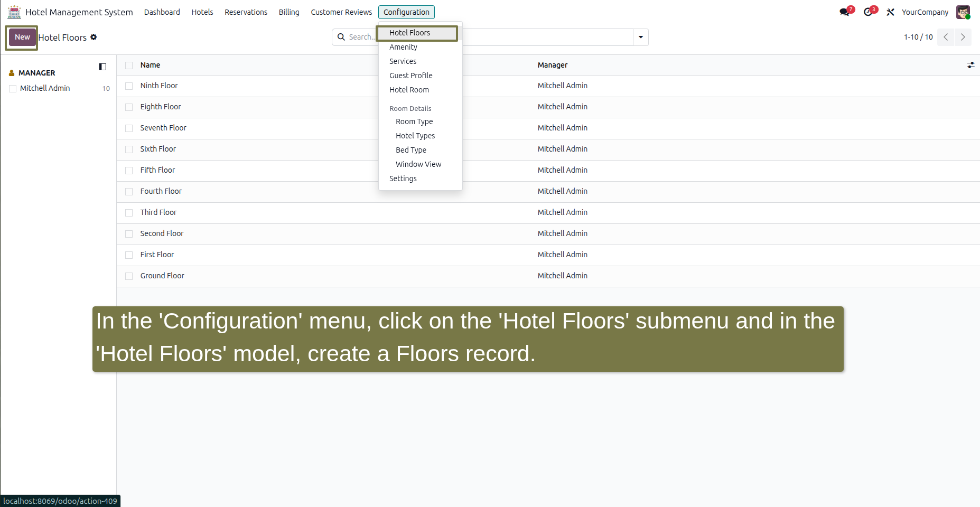Click into the Search input field
Viewport: 980px width, 507px height.
(490, 37)
